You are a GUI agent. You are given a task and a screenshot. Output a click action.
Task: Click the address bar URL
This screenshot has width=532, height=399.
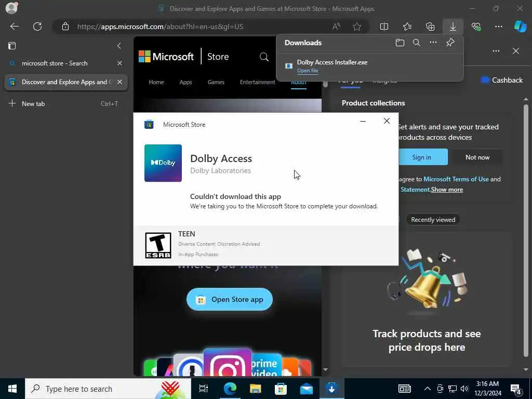[x=160, y=26]
